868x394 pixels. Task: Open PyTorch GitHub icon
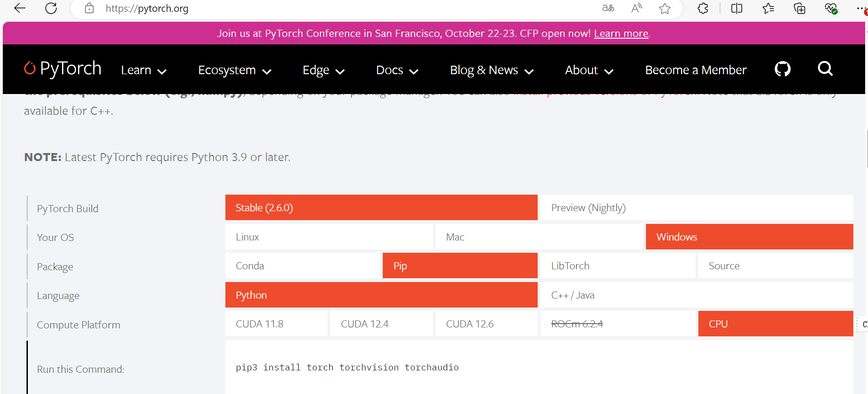[782, 69]
